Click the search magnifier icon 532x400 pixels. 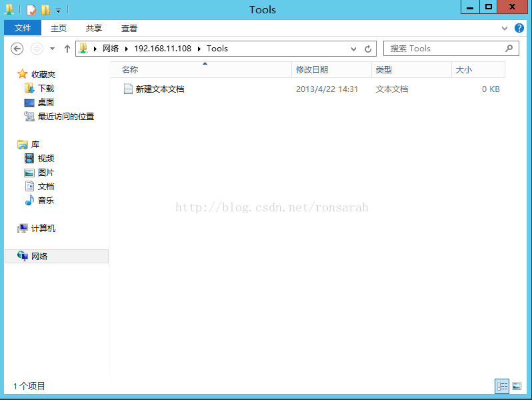point(509,49)
